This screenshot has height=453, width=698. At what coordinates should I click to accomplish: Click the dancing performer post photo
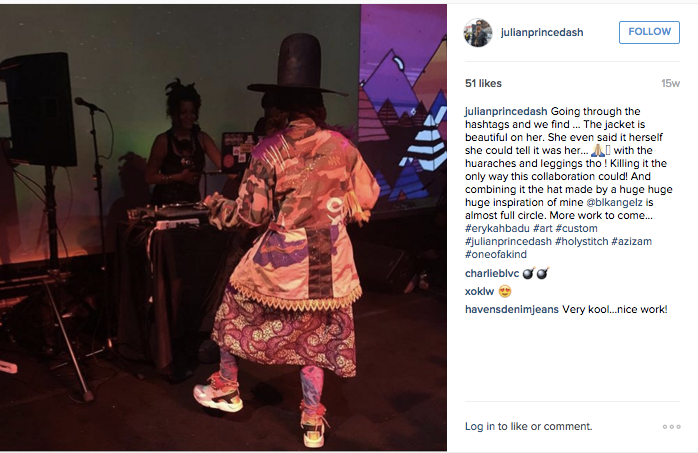click(x=223, y=228)
